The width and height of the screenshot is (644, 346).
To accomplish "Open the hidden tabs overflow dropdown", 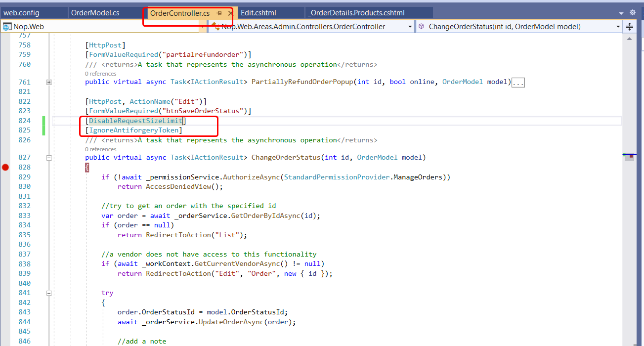I will click(x=621, y=13).
